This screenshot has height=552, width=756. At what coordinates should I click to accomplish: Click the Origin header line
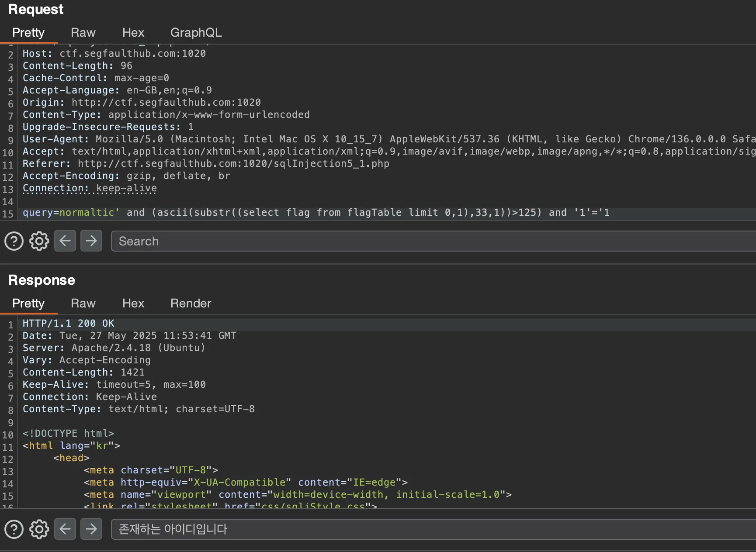point(142,102)
